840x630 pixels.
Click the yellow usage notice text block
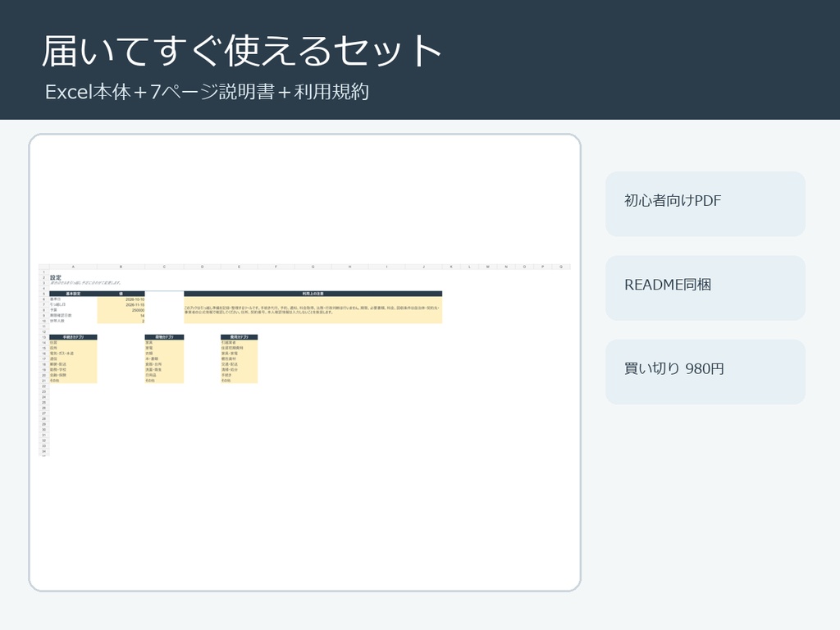pyautogui.click(x=313, y=309)
